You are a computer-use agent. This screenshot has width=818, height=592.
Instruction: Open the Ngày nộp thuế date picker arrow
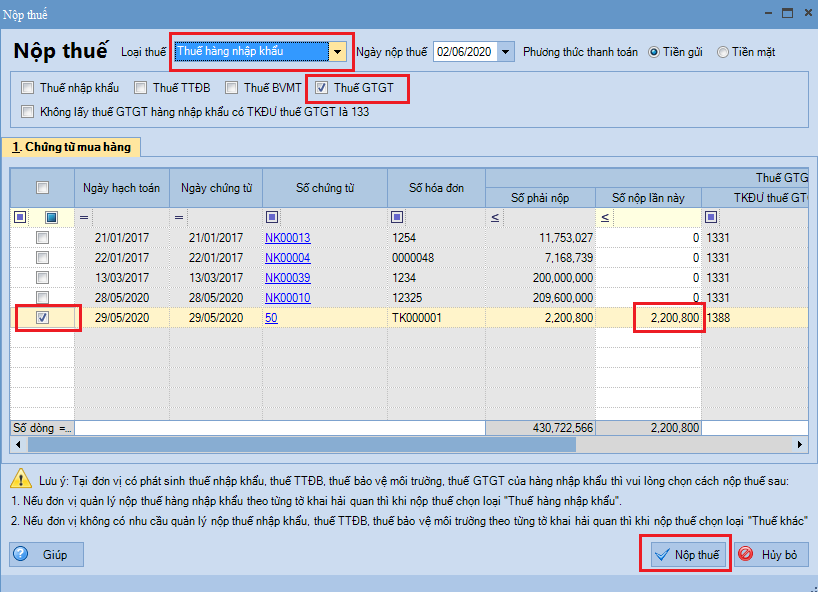pos(506,52)
